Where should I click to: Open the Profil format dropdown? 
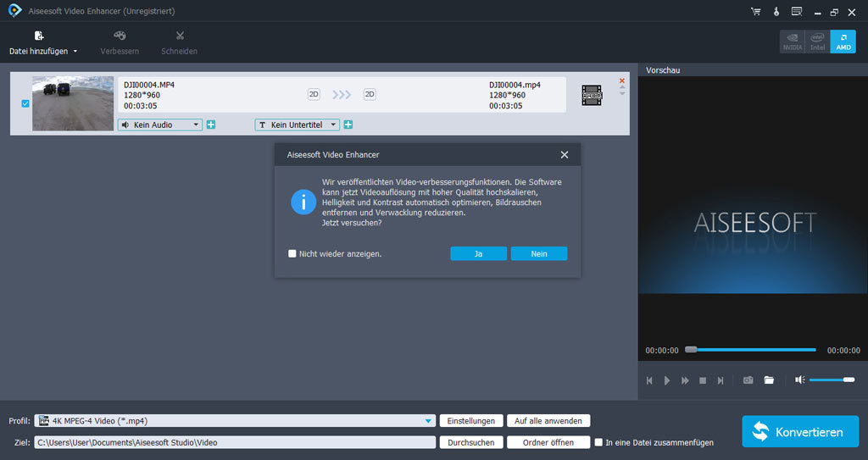235,421
